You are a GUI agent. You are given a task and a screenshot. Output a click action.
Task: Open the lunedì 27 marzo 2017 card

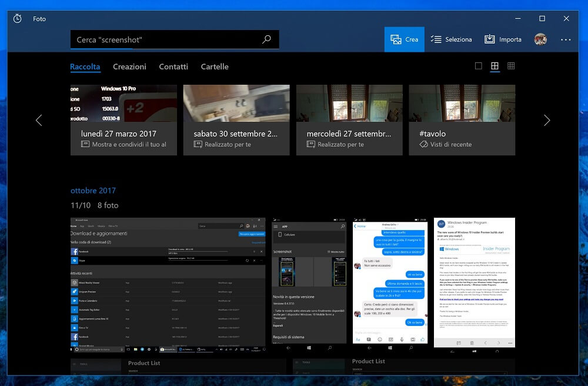(x=123, y=120)
